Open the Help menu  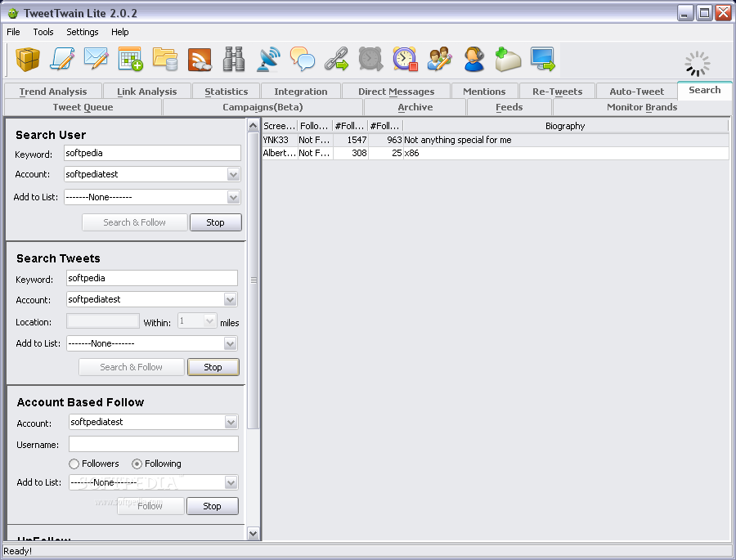click(119, 32)
